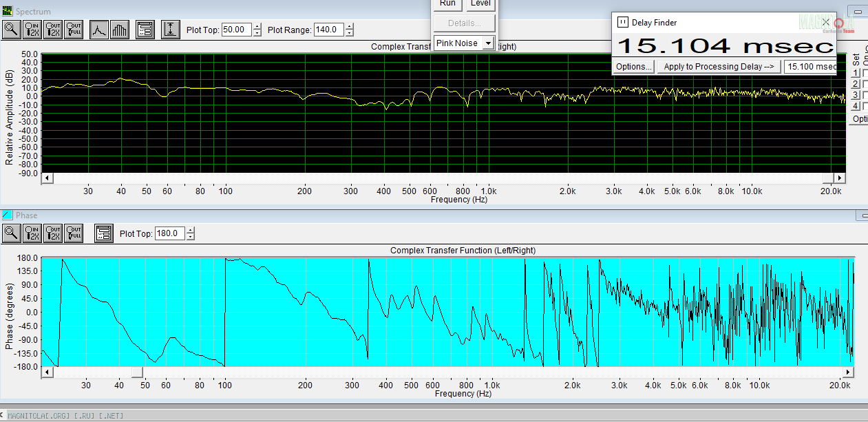
Task: Increase Phase Plot Top value
Action: click(190, 231)
